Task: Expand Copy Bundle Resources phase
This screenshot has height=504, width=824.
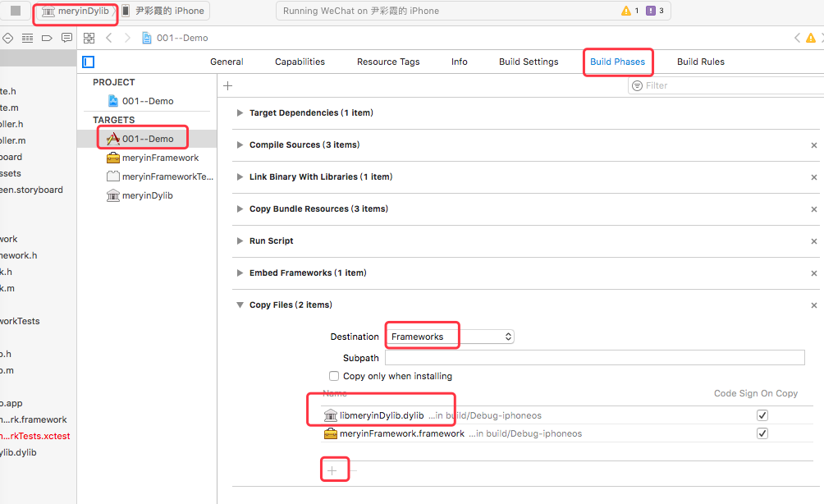Action: point(240,209)
